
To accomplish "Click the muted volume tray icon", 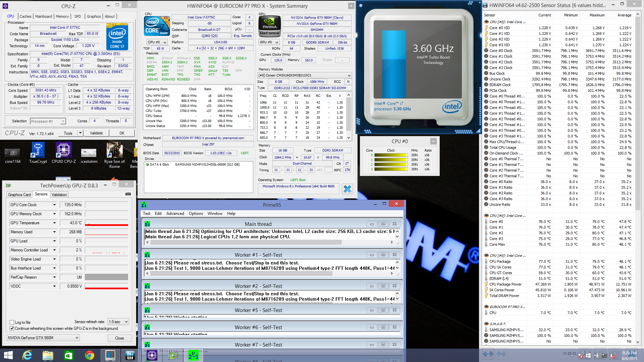I will (x=612, y=356).
